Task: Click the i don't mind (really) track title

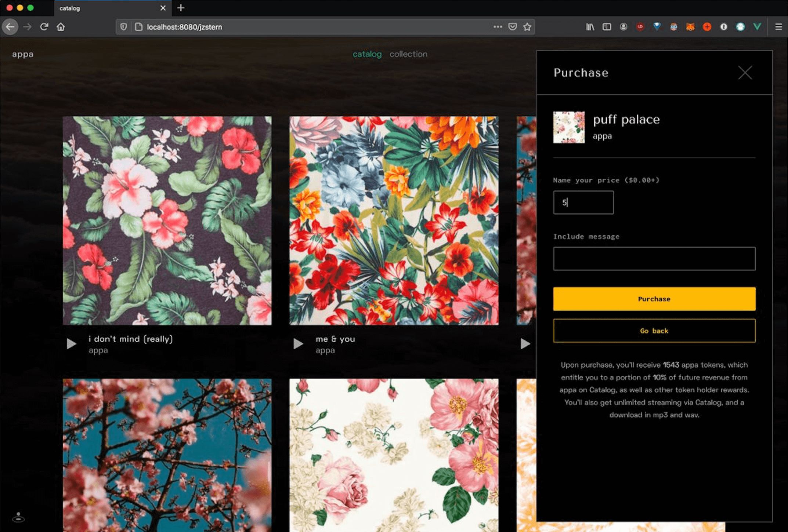Action: coord(130,339)
